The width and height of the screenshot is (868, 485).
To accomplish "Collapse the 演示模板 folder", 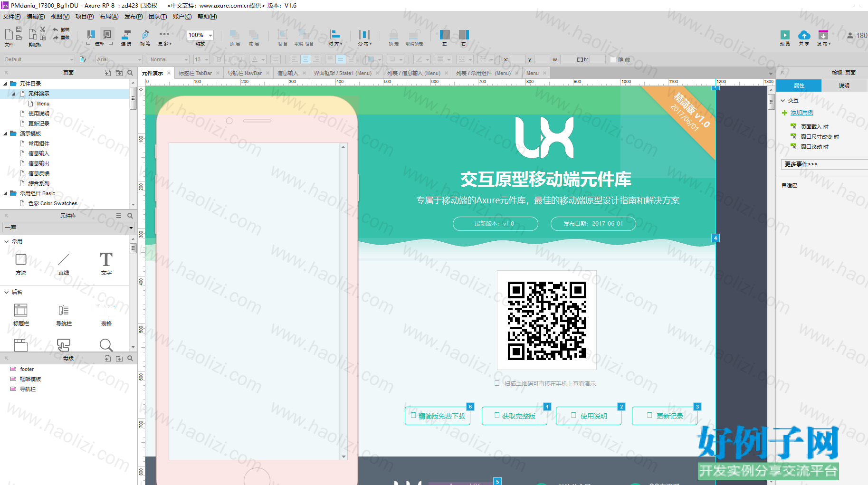I will pos(5,133).
